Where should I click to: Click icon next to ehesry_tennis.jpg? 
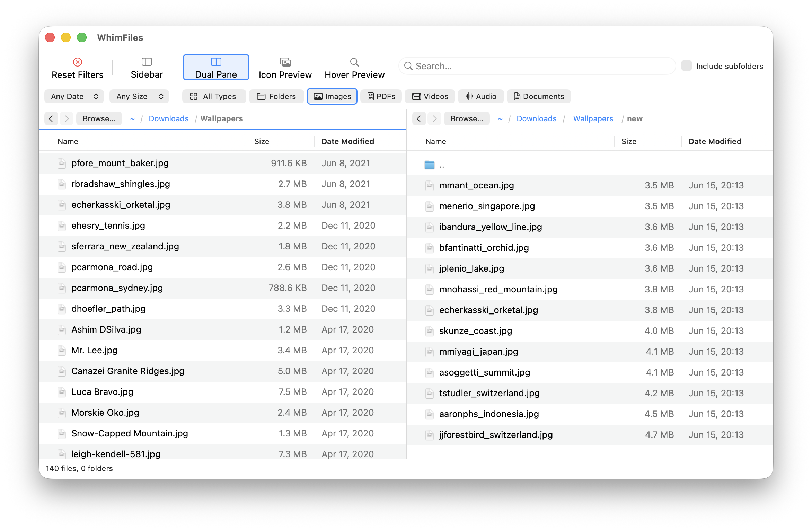pos(62,226)
